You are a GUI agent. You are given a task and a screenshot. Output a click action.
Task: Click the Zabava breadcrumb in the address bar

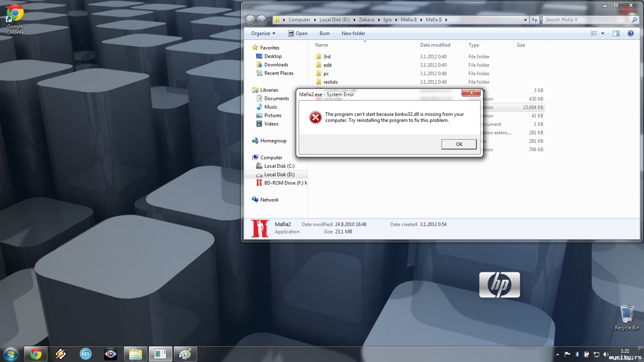pos(366,20)
